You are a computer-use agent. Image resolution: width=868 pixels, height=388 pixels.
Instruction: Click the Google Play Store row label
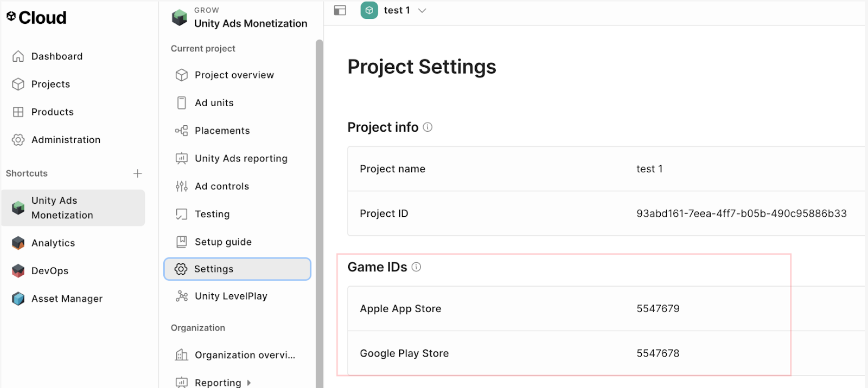pyautogui.click(x=404, y=353)
